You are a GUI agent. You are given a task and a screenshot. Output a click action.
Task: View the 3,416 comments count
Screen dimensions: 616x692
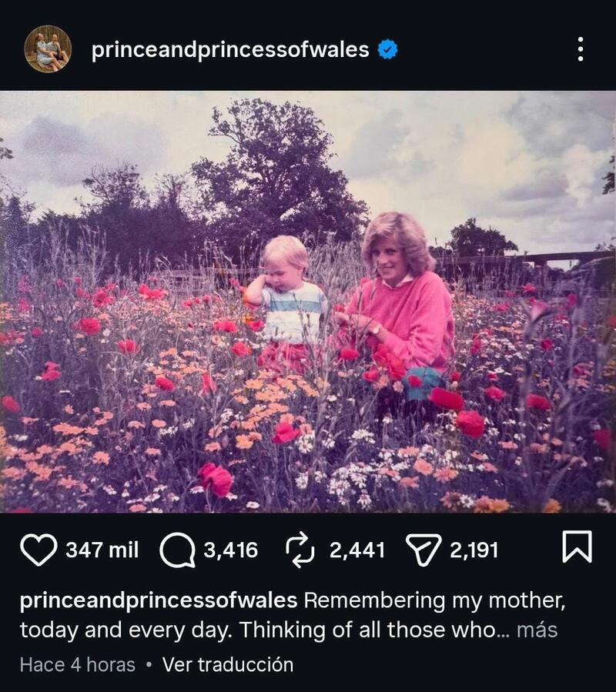[x=230, y=550]
